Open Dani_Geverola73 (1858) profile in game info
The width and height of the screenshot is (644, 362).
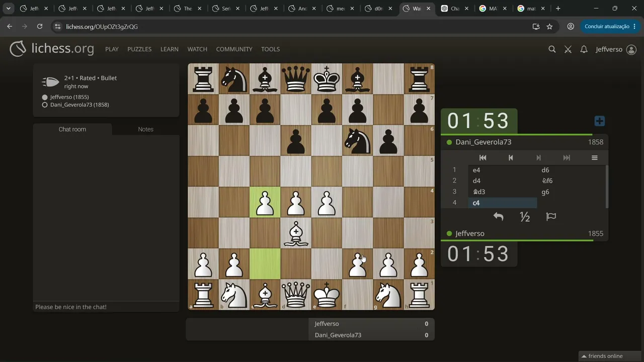click(79, 105)
